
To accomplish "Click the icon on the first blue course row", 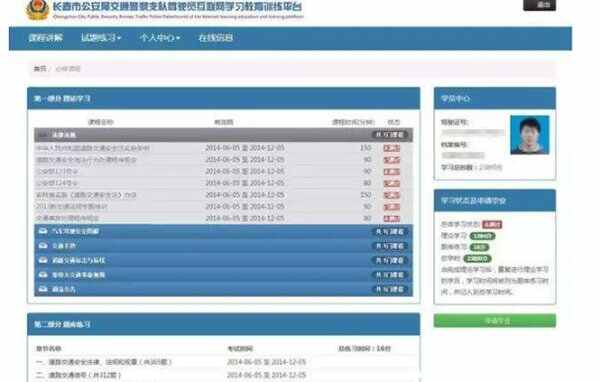I will coord(43,231).
